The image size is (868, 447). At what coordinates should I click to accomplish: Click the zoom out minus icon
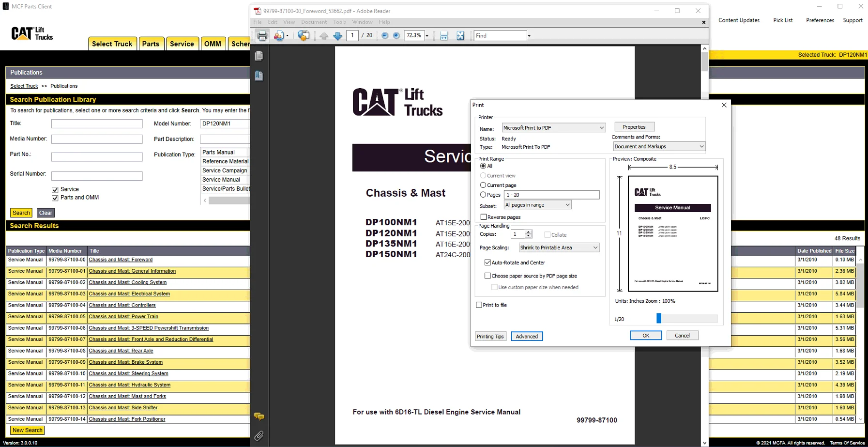385,36
